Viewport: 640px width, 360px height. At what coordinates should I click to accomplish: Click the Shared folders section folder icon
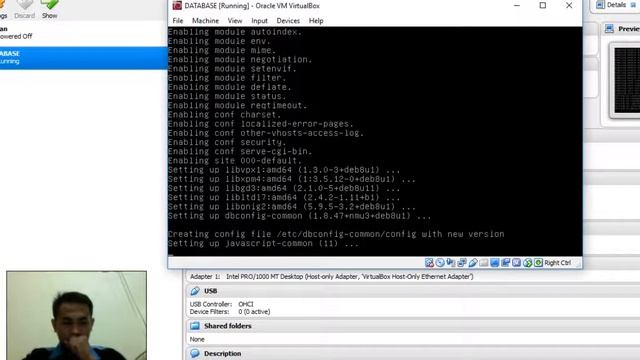(x=195, y=326)
